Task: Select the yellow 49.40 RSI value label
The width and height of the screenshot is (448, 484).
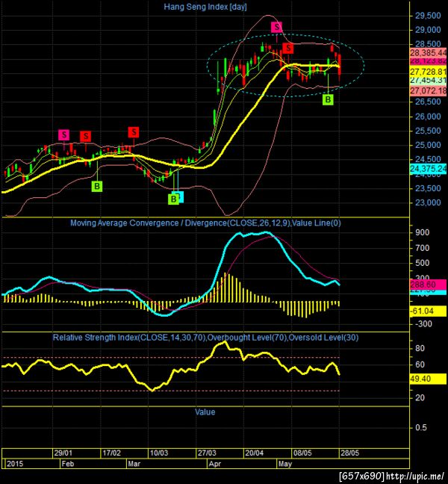Action: pyautogui.click(x=428, y=379)
